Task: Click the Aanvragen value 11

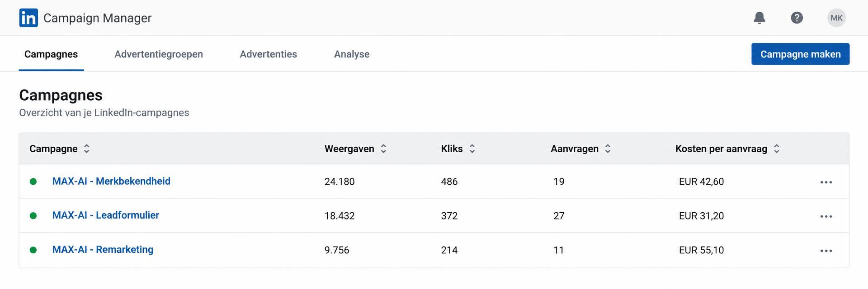Action: 559,250
